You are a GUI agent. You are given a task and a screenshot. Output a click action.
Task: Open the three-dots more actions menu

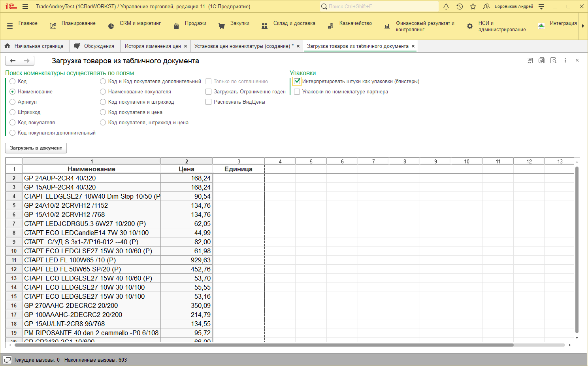(565, 61)
